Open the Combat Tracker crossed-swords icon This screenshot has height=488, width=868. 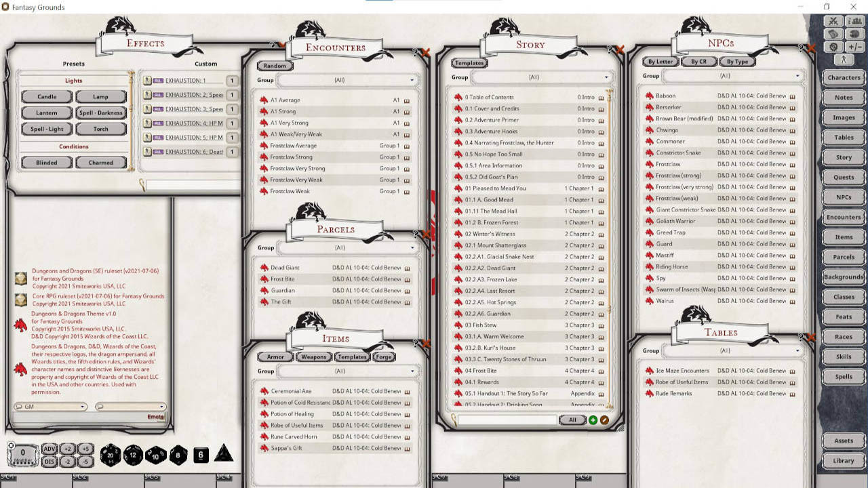833,21
